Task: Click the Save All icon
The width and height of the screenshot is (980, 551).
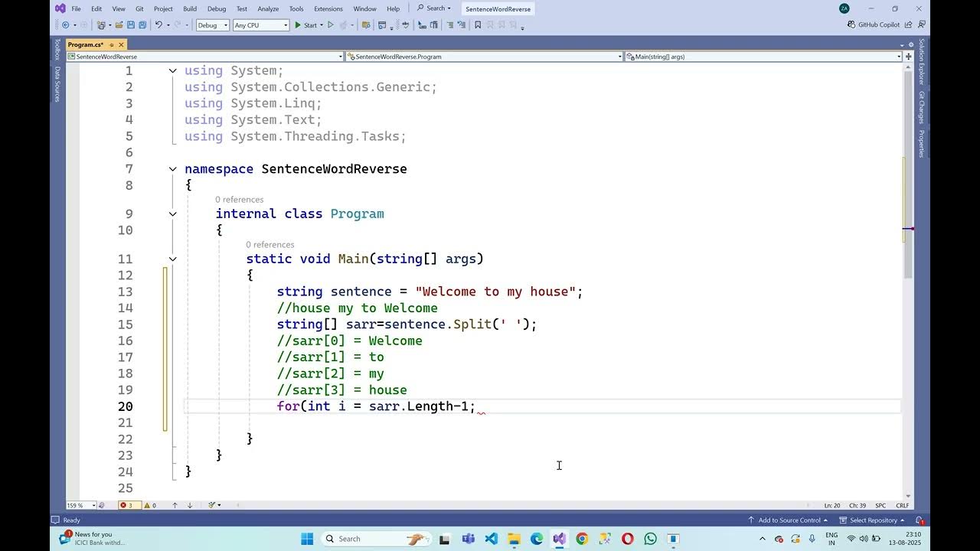Action: point(143,25)
